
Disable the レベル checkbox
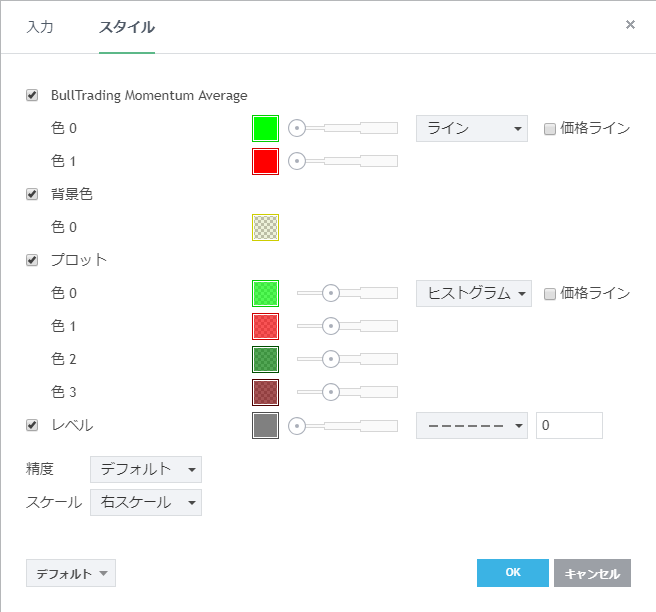32,425
